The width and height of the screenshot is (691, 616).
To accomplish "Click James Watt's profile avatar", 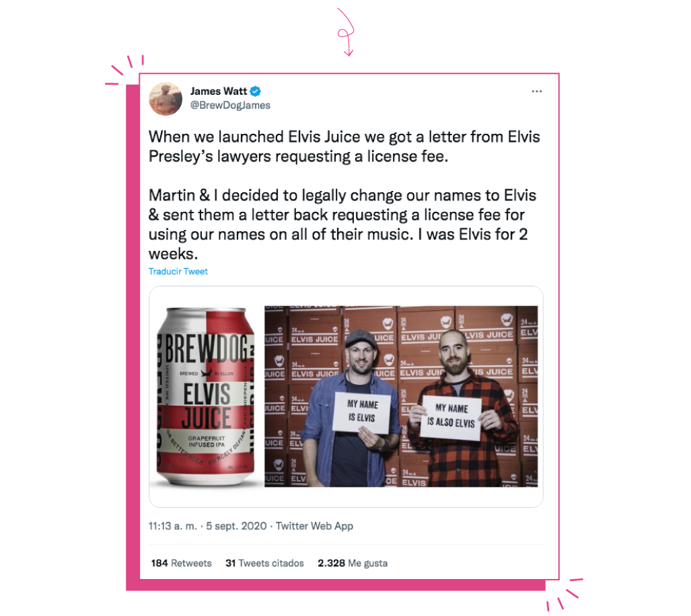I will pyautogui.click(x=166, y=99).
